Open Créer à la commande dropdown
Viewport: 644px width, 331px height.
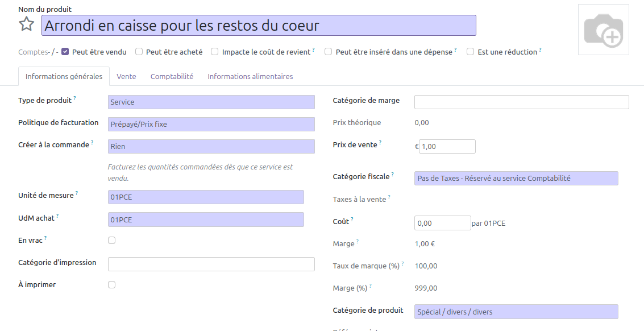click(x=211, y=146)
